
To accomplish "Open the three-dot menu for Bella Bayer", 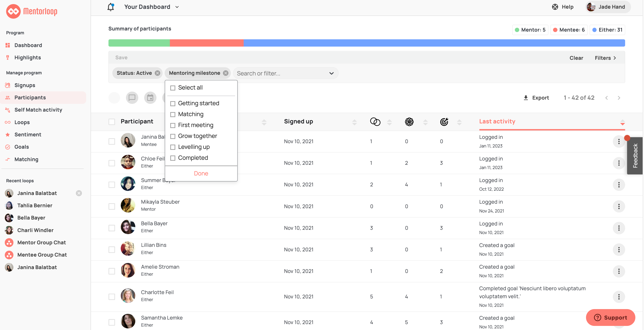I will (x=619, y=228).
